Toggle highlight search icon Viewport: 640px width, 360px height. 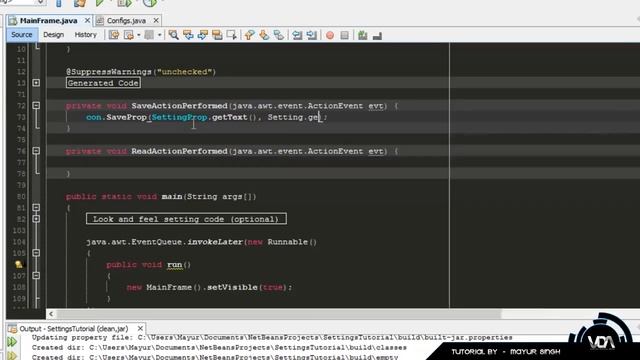coord(217,35)
